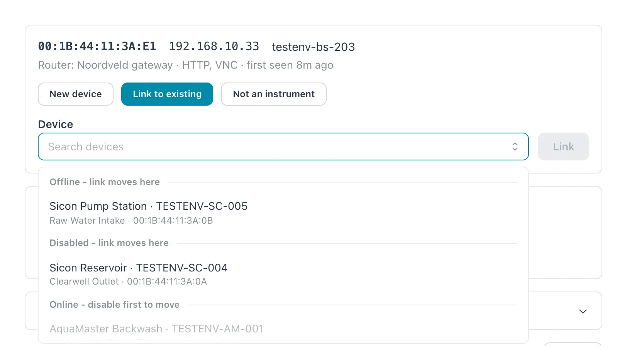Click the 'Disabled - link moves here' heading
The height and width of the screenshot is (364, 627).
point(109,243)
